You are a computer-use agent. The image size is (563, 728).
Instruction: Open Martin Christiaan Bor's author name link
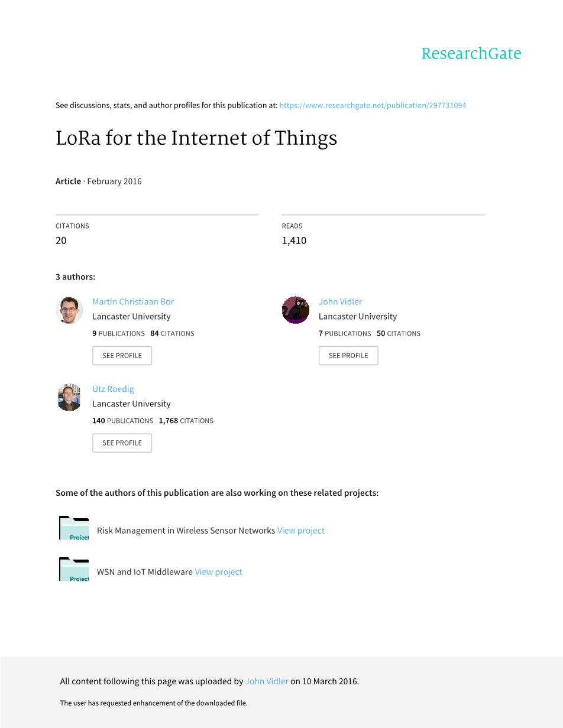[x=133, y=301]
